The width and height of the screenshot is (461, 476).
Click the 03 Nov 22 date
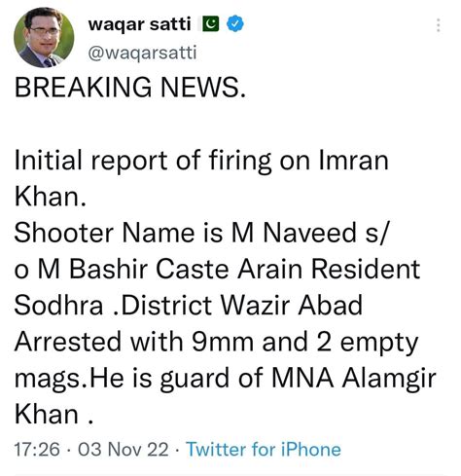click(x=124, y=450)
